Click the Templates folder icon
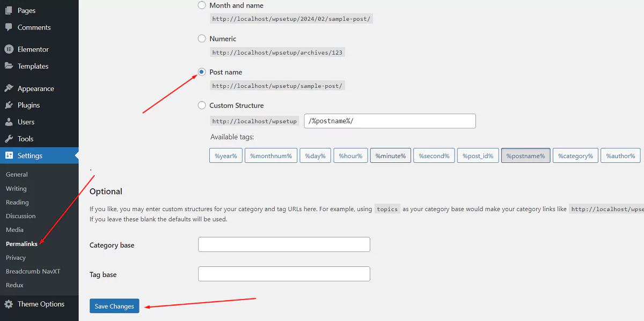The width and height of the screenshot is (644, 321). (9, 66)
